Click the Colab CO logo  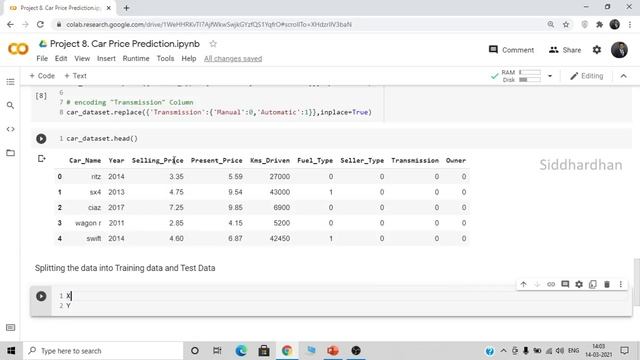pos(18,49)
